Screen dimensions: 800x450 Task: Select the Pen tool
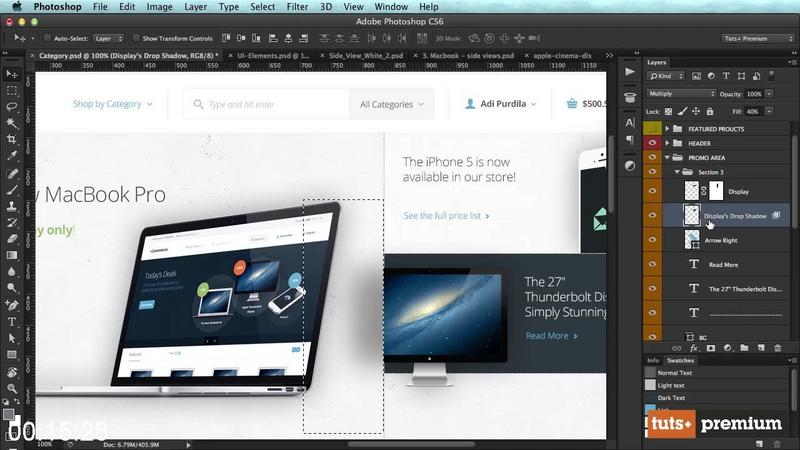(12, 305)
